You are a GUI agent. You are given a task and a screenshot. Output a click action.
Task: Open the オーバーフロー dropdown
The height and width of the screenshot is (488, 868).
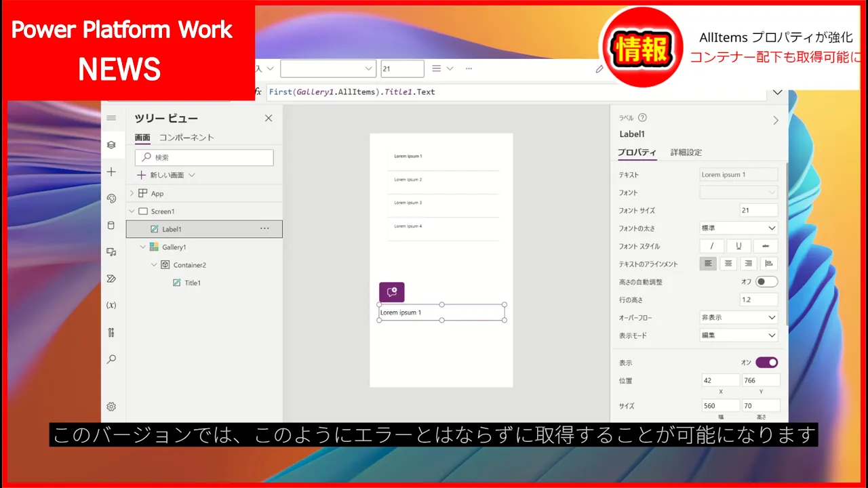point(738,317)
